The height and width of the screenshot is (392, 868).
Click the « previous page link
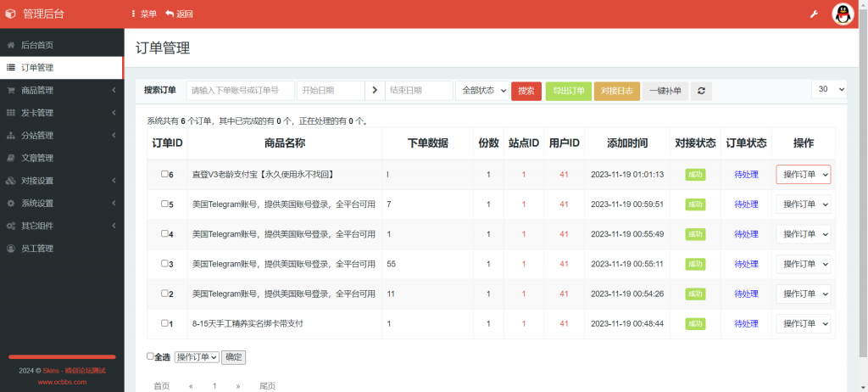tap(191, 386)
